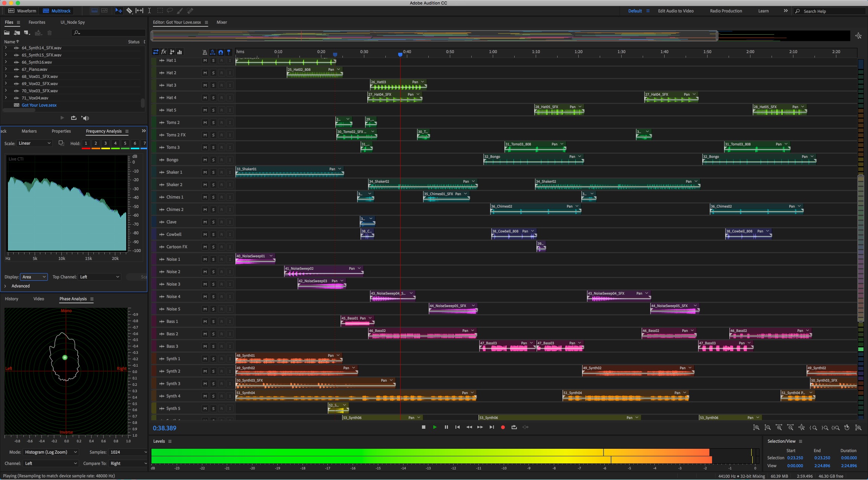868x480 pixels.
Task: Toggle snapping magnet icon
Action: [221, 52]
